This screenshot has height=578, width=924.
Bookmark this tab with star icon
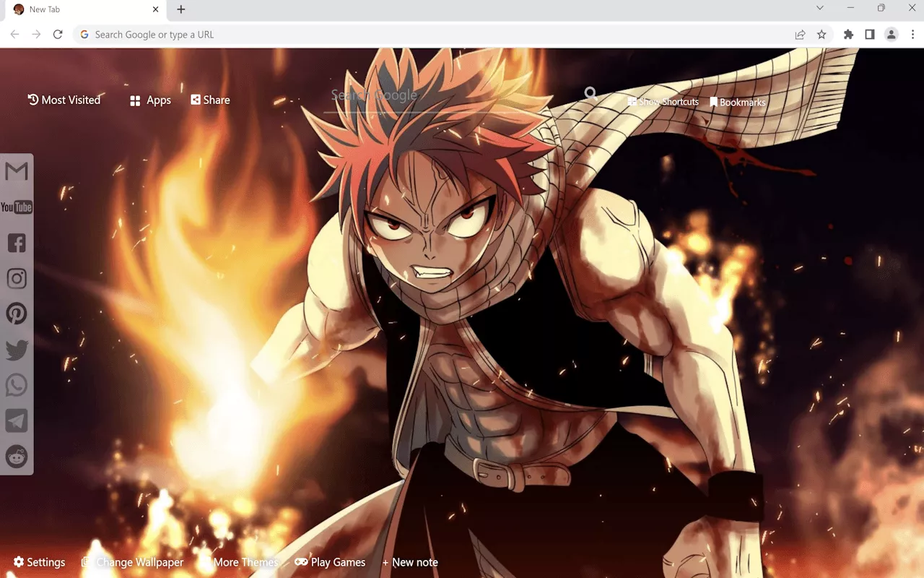pyautogui.click(x=821, y=34)
